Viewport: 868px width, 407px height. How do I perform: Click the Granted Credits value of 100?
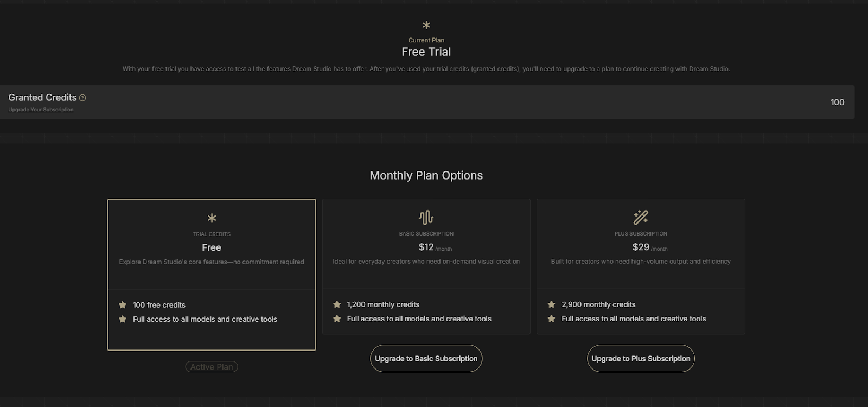click(x=837, y=102)
